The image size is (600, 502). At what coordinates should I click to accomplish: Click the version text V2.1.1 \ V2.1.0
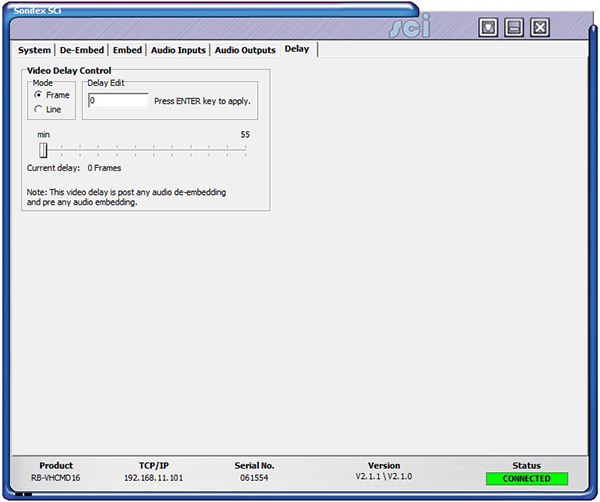(384, 477)
